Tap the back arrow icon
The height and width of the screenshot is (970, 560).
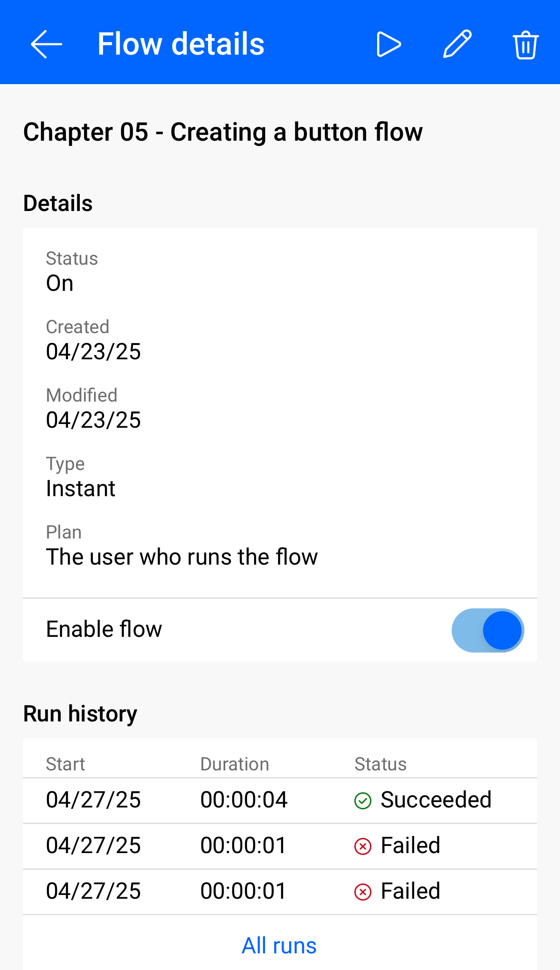coord(46,44)
